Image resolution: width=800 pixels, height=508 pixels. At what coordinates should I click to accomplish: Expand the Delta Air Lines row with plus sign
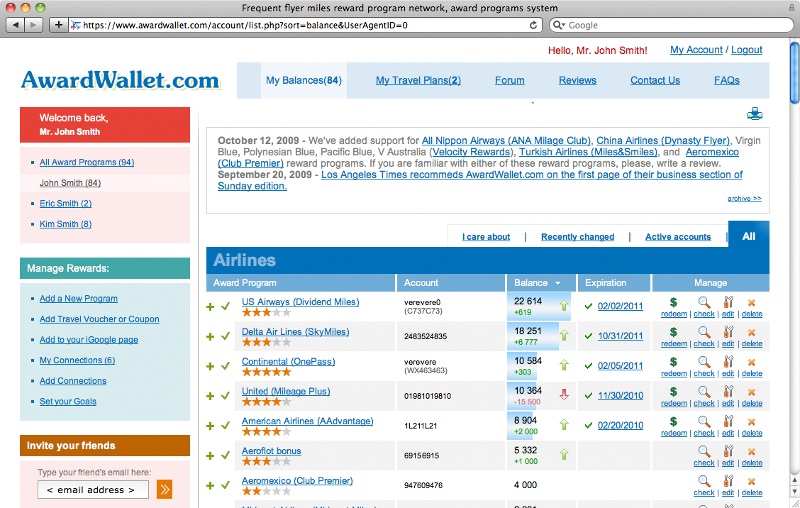click(210, 336)
